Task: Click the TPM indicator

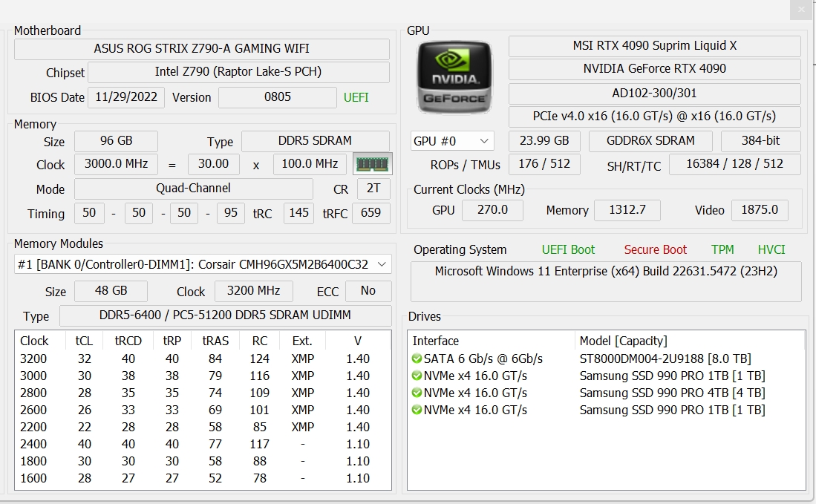Action: pyautogui.click(x=722, y=249)
